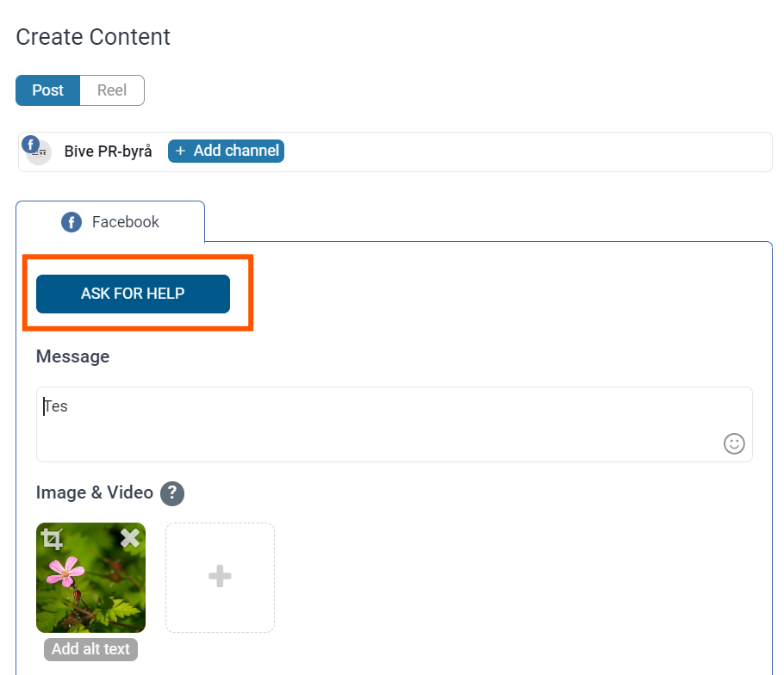Click the Add channel button

pyautogui.click(x=226, y=151)
